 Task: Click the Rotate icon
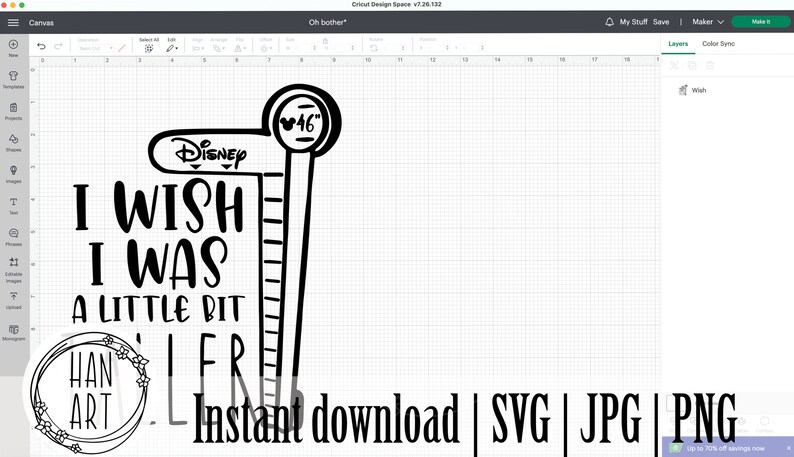[374, 48]
